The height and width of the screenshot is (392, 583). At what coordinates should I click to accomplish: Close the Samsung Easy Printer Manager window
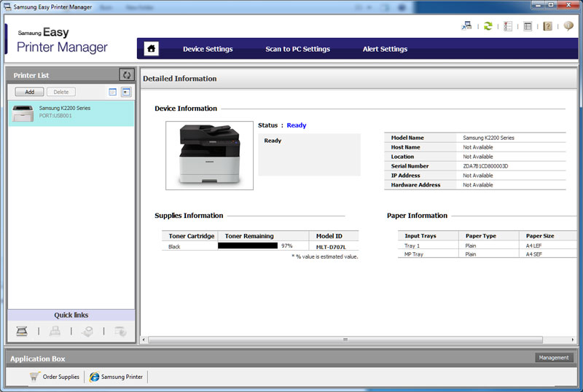pyautogui.click(x=569, y=5)
